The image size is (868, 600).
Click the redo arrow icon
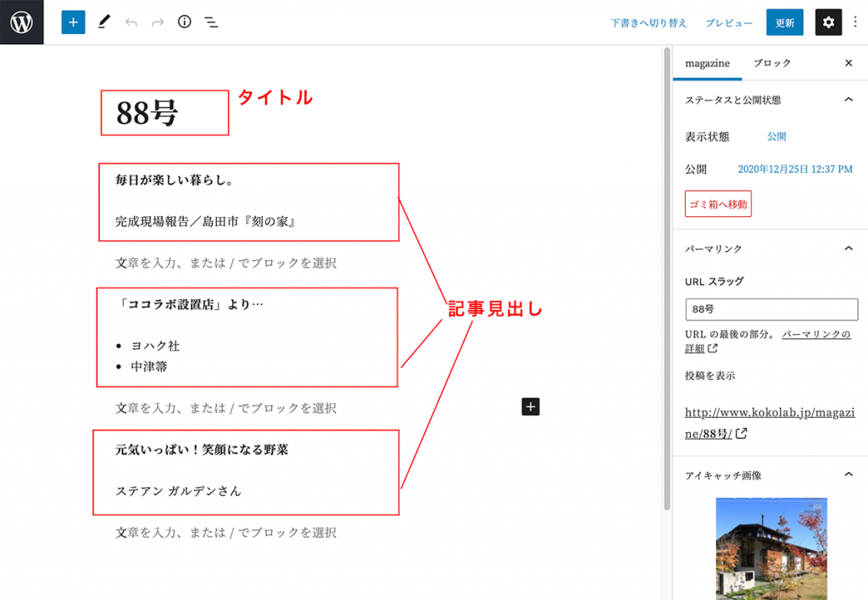pyautogui.click(x=158, y=23)
